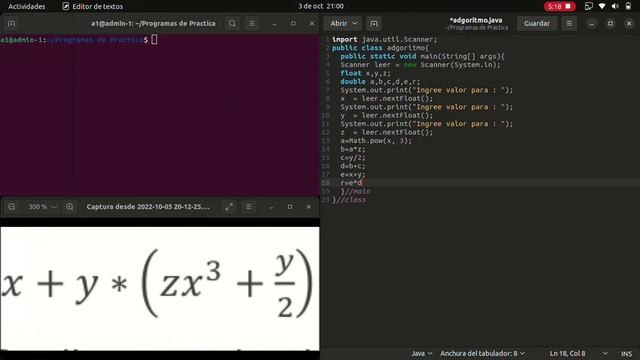Create new document in text editor
This screenshot has width=640, height=360.
374,24
